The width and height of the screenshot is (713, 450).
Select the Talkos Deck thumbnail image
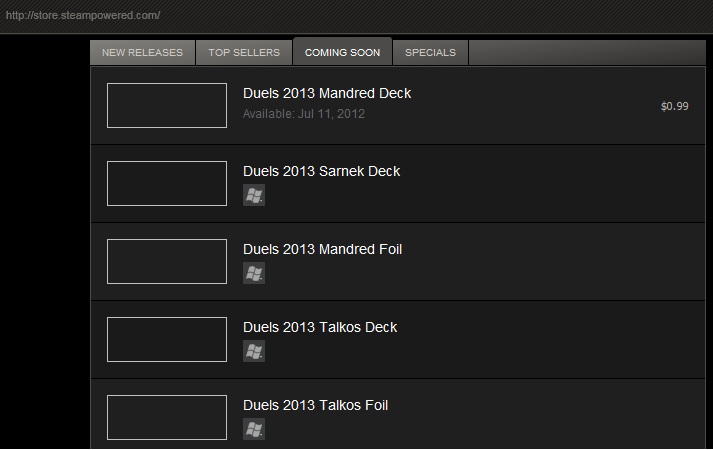coord(167,339)
